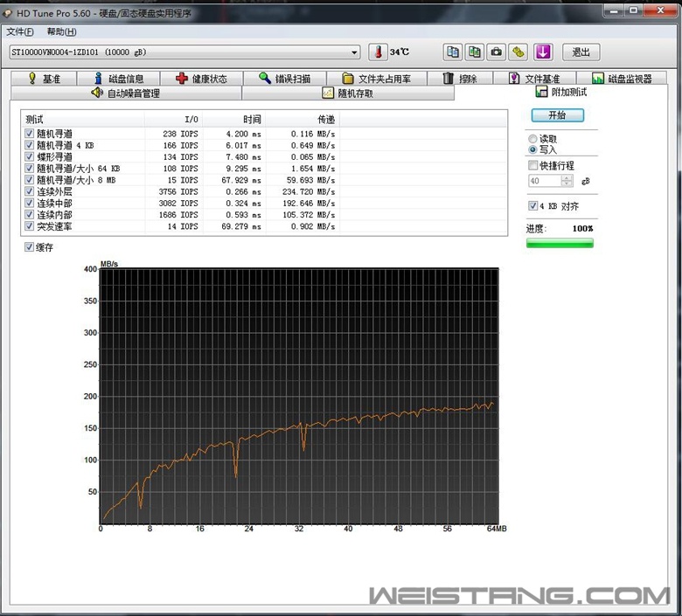
Task: Click the 退出 exit button
Action: point(581,52)
